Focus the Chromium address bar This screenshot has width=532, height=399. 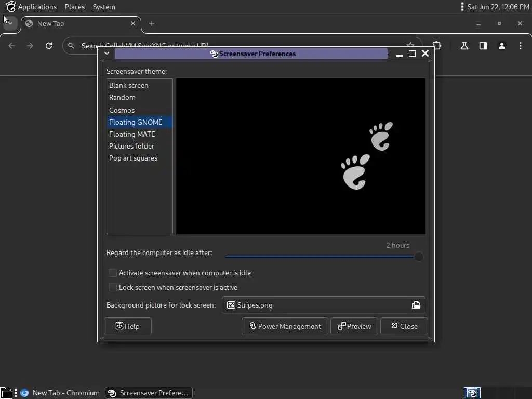[x=242, y=45]
